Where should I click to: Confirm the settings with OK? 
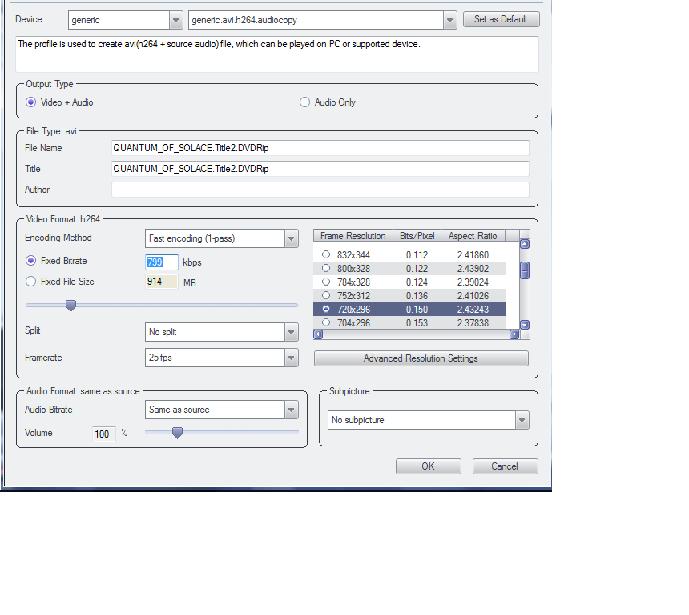[427, 466]
